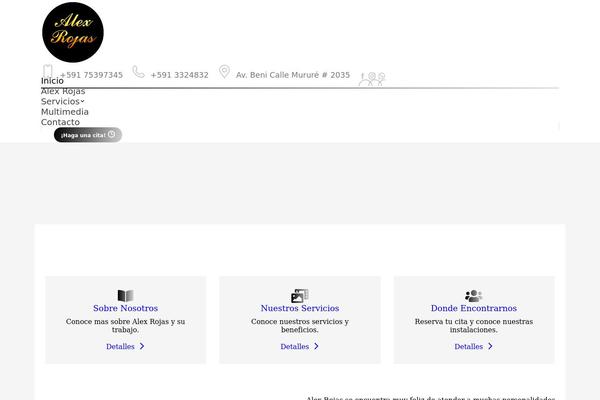
Task: Open the Sobre Nosotros heading link
Action: click(x=126, y=308)
